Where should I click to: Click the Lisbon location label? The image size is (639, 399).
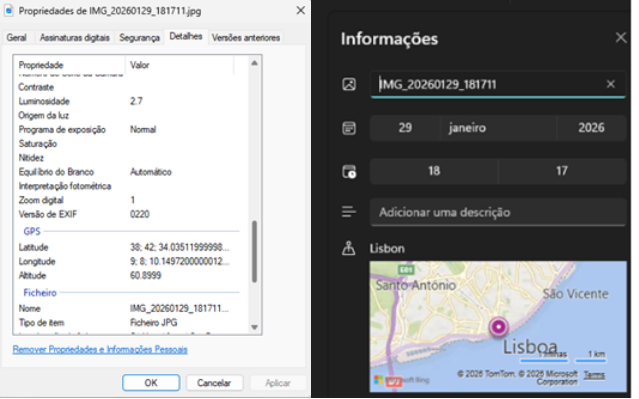point(387,249)
